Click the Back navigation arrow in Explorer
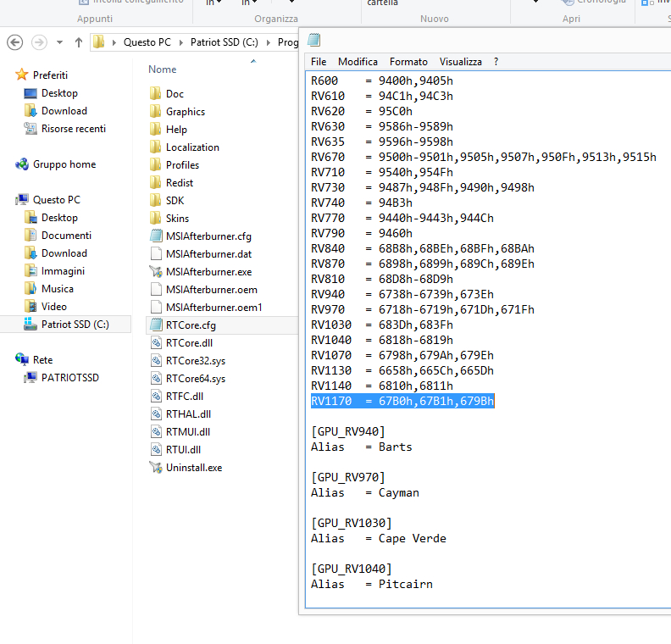Screen dimensions: 671x644 (x=15, y=42)
